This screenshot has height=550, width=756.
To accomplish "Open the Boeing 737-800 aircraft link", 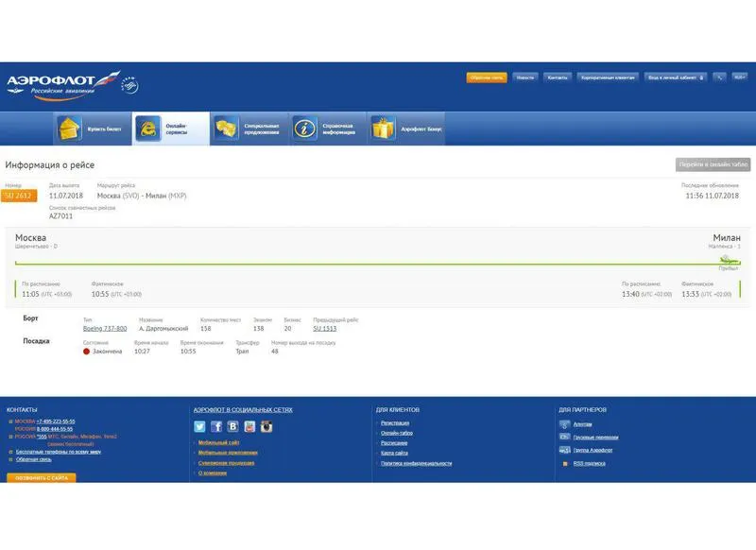I will (105, 328).
